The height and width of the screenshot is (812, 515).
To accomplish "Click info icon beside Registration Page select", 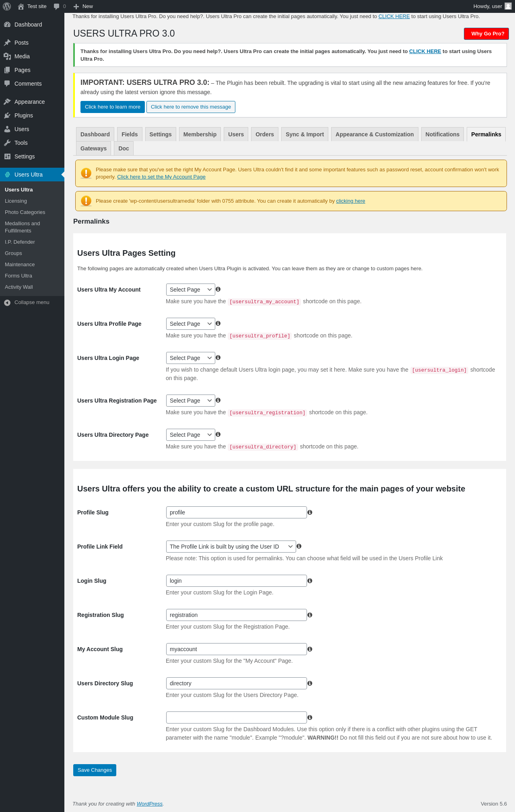I will pyautogui.click(x=218, y=400).
